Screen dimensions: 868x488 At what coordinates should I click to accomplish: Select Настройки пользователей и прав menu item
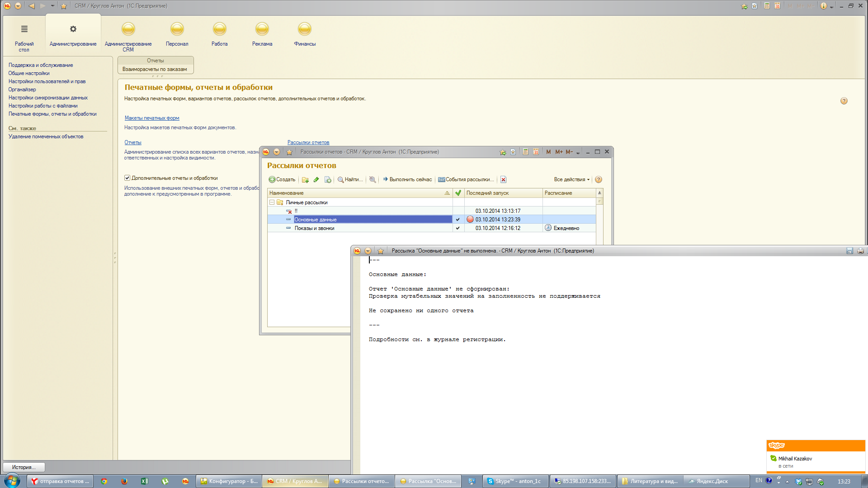point(47,81)
